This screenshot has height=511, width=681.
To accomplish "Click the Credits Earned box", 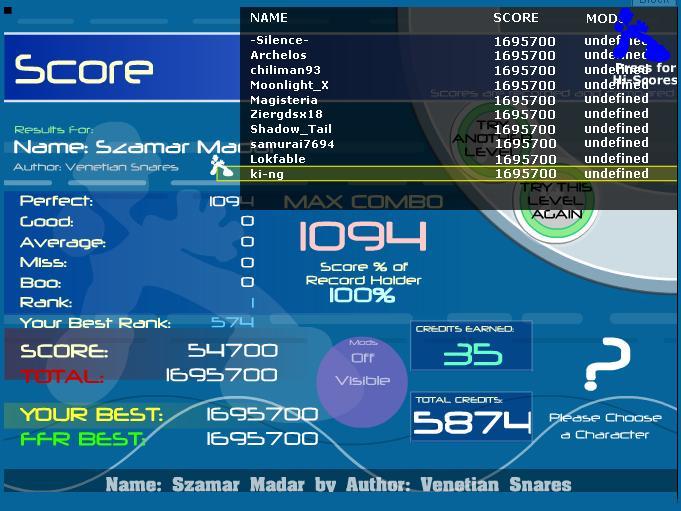I will [471, 346].
